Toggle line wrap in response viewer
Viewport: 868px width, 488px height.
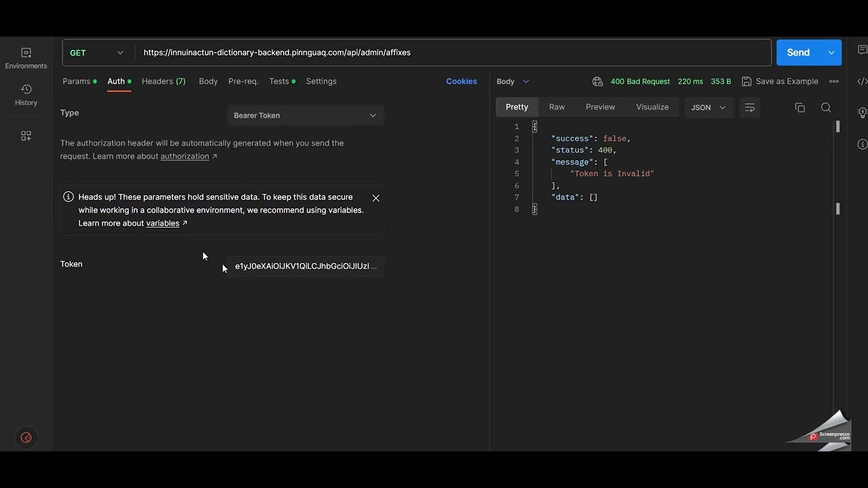(749, 108)
